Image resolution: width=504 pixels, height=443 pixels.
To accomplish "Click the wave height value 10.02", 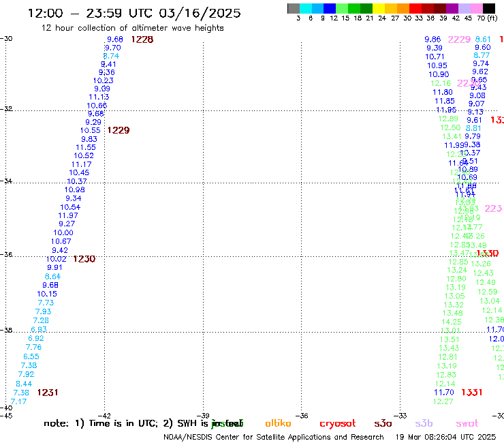I will (x=57, y=259).
